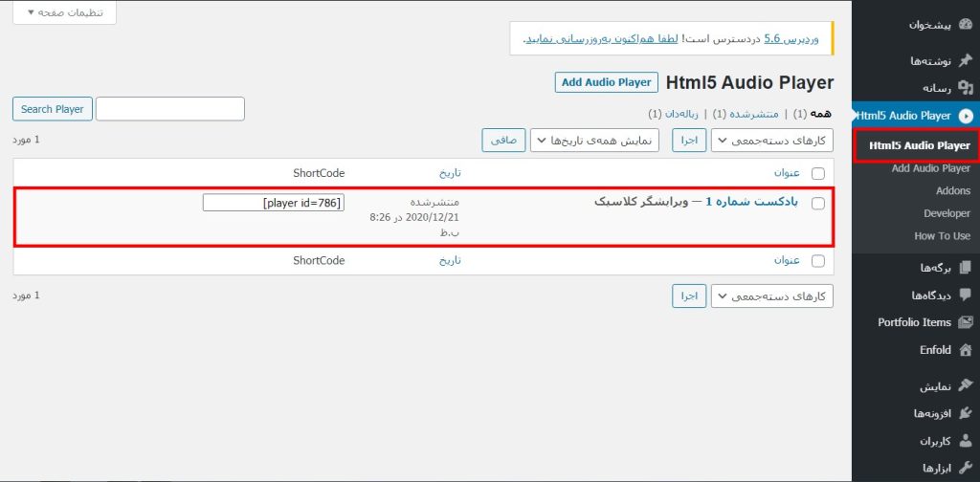Screen dimensions: 980x482
Task: Sort by تاریخ column header
Action: click(450, 173)
